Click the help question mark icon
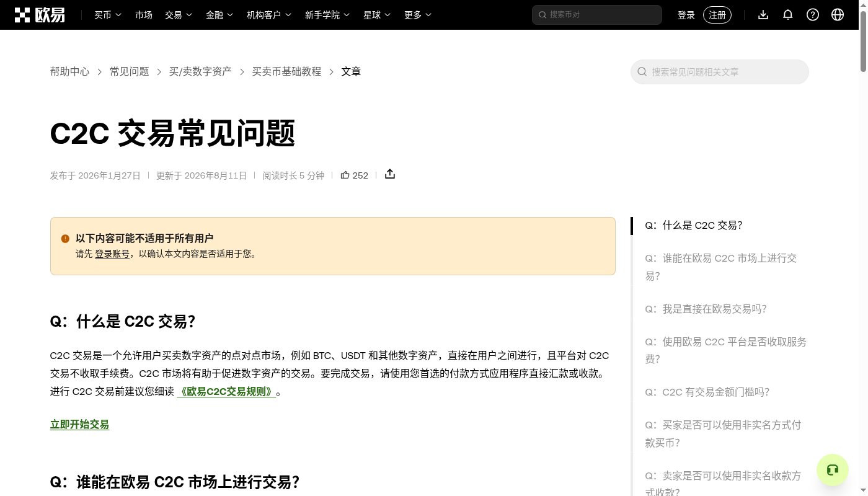The height and width of the screenshot is (496, 868). pyautogui.click(x=813, y=15)
